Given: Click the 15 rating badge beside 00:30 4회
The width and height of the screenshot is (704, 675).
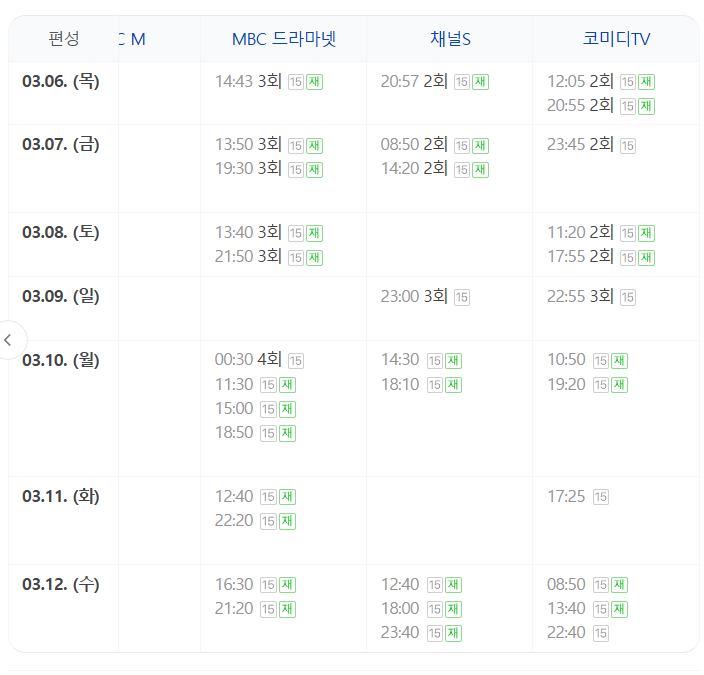Looking at the screenshot, I should (x=296, y=361).
